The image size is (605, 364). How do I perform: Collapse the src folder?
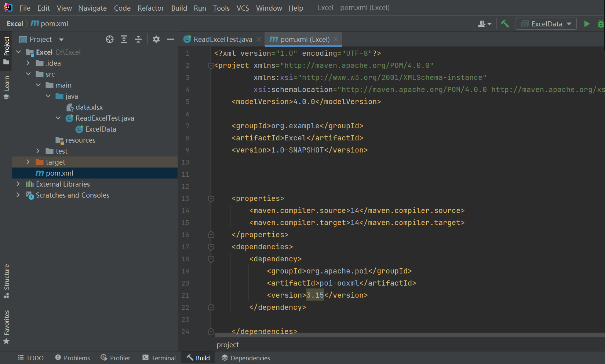[29, 74]
